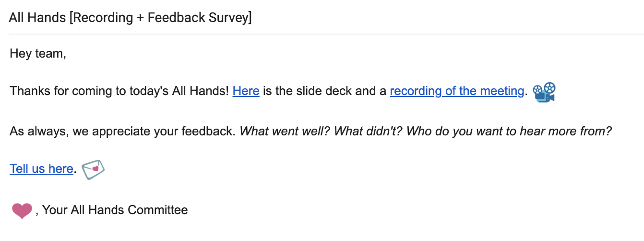The width and height of the screenshot is (644, 241).
Task: Click the "All Hands" words in the subject
Action: (37, 18)
